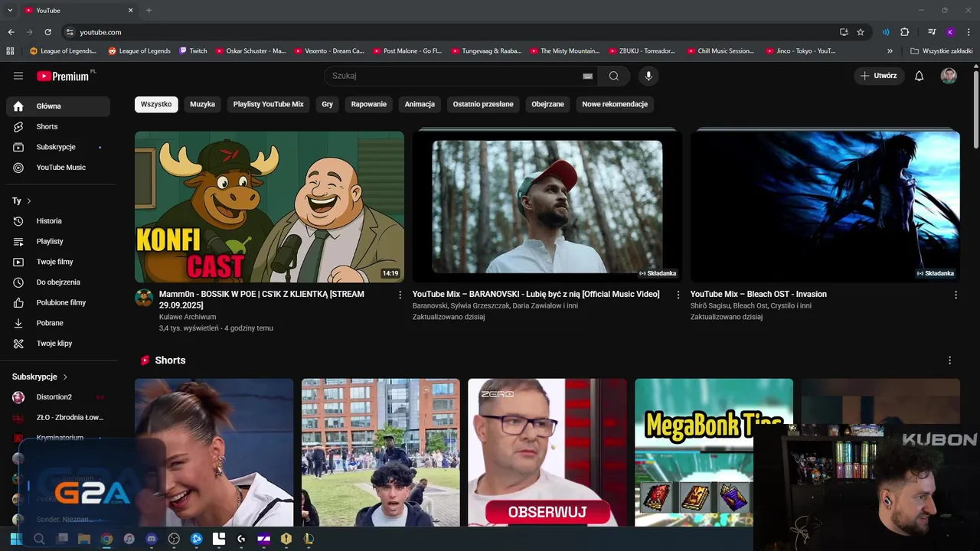Open the Bleach OST mix thumbnail
This screenshot has width=980, height=551.
[825, 207]
